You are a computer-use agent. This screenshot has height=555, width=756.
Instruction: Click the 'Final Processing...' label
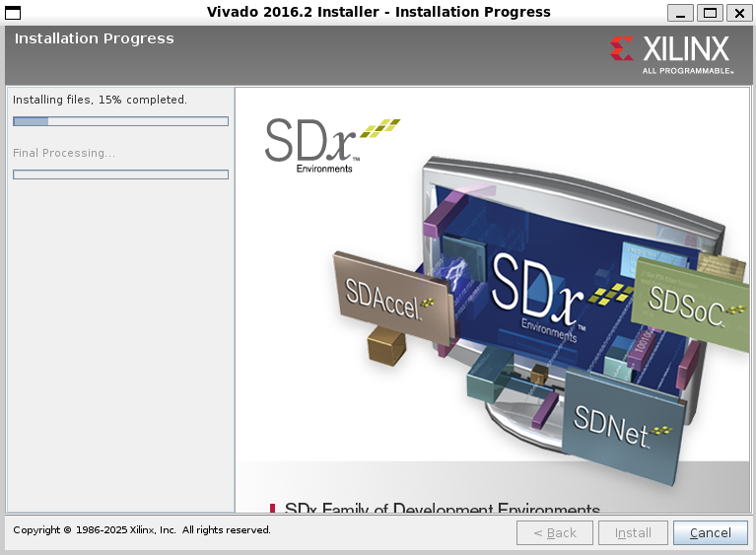coord(64,153)
